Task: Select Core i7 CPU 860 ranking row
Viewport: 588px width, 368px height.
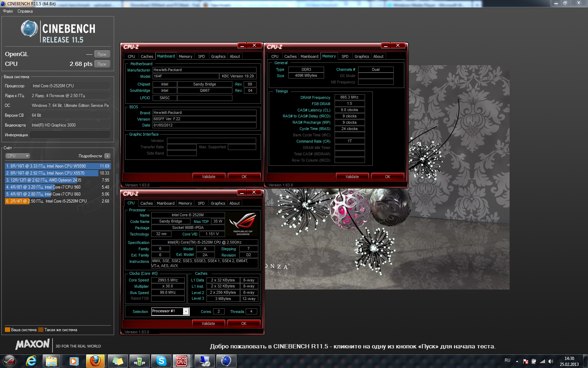Action: point(58,194)
